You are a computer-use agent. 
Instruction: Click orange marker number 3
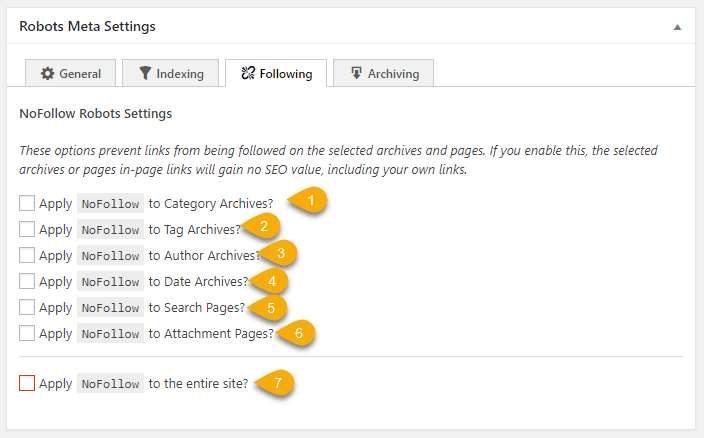click(281, 253)
